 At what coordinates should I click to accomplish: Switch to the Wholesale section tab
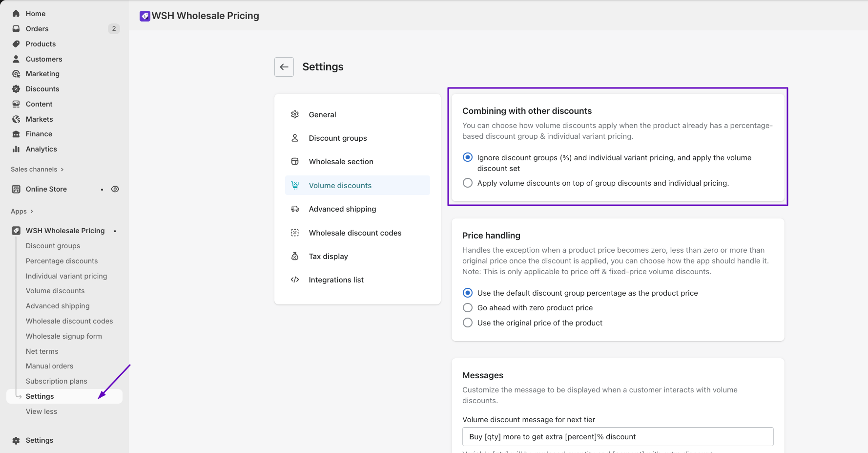point(341,162)
